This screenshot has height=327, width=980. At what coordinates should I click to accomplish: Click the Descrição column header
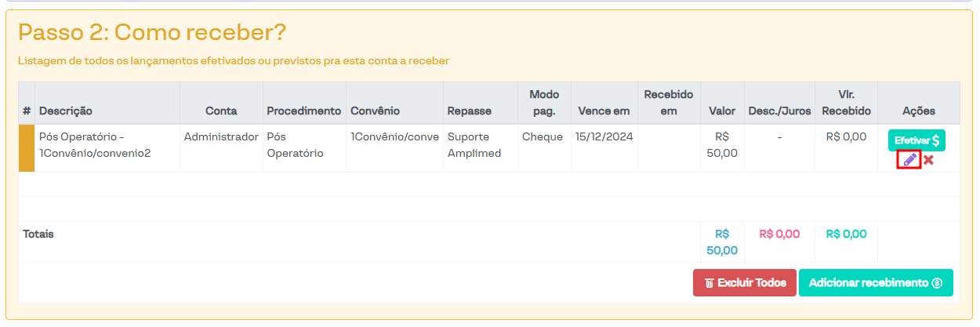66,111
